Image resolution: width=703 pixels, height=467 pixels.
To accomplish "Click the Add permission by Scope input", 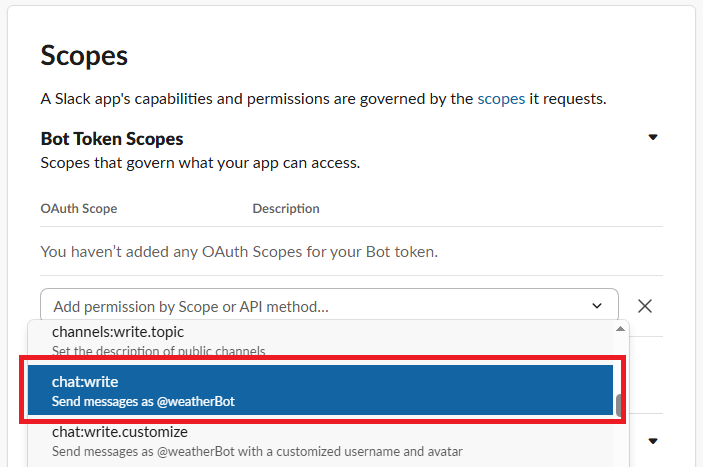I will (x=330, y=306).
